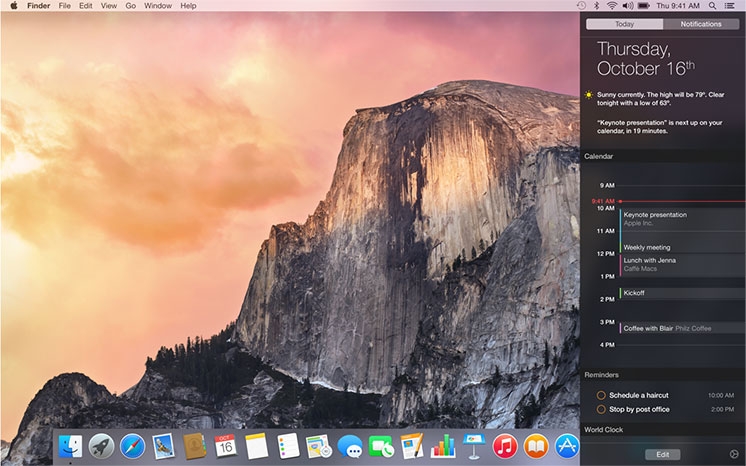Open the Wi-Fi status menu

[x=610, y=6]
